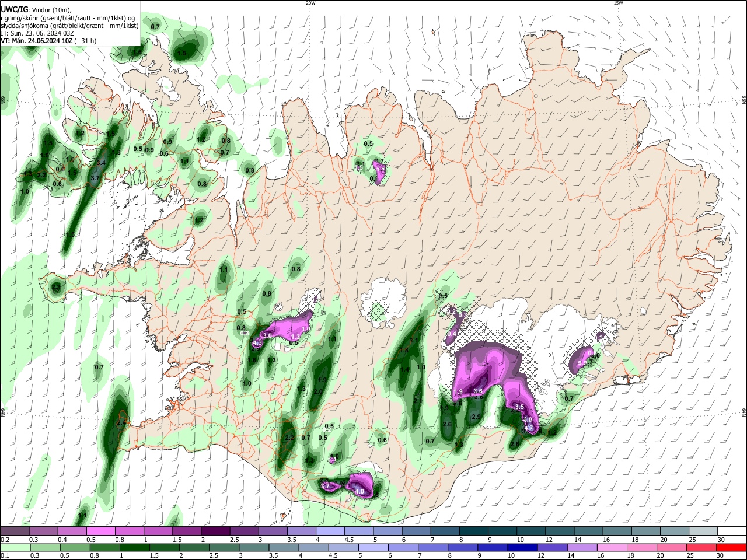Click the white '3.5' snowfall value
The width and height of the screenshot is (747, 560).
point(519,407)
